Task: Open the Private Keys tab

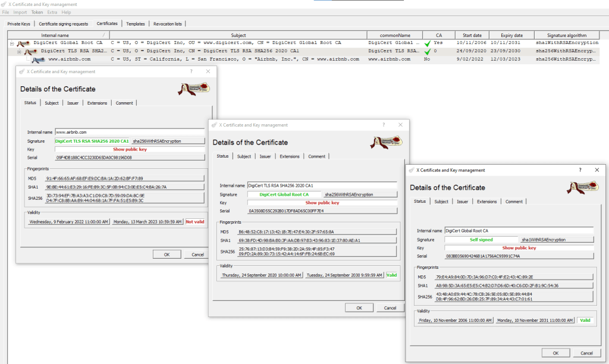Action: coord(19,24)
